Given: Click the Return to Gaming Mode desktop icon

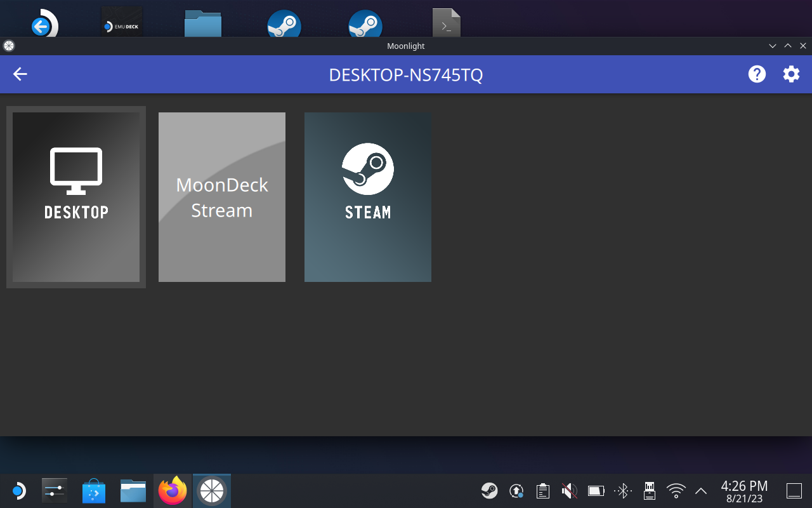Looking at the screenshot, I should pos(43,24).
